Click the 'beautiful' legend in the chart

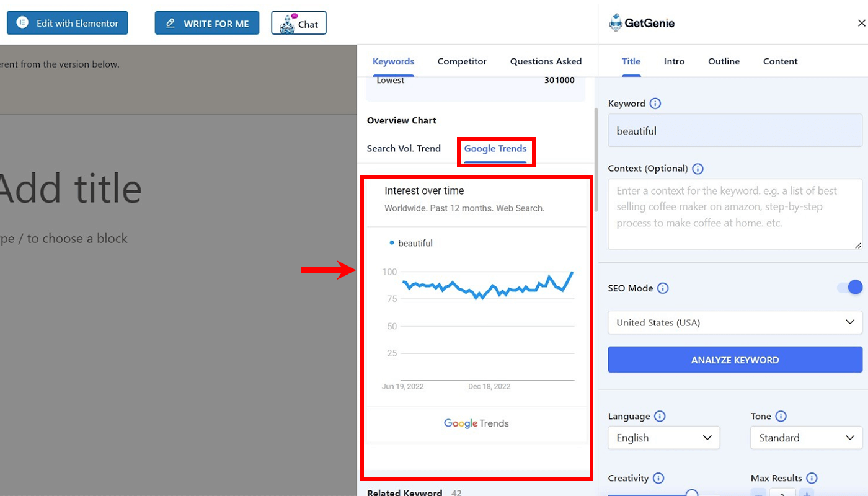click(x=410, y=243)
